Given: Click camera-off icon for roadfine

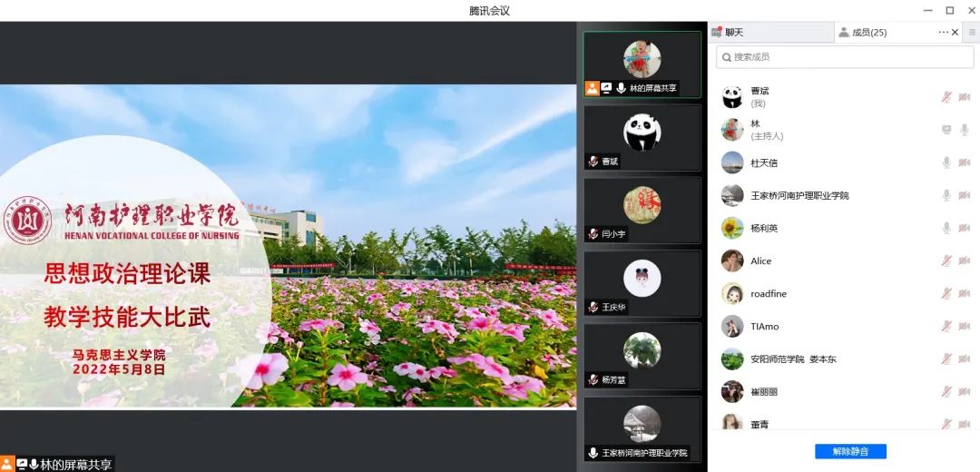Looking at the screenshot, I should 964,293.
